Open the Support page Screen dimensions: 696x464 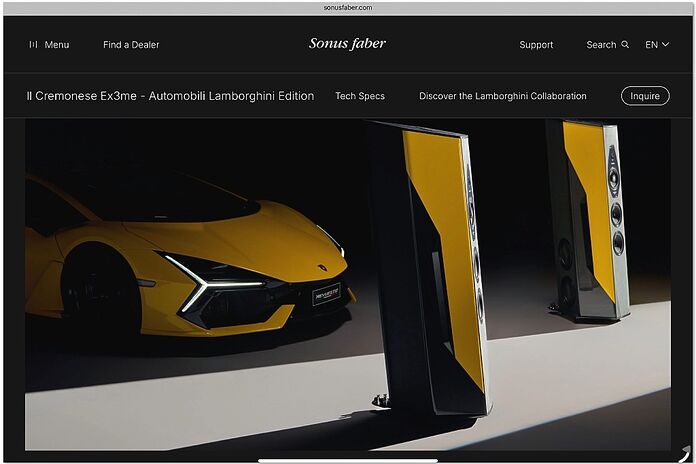coord(536,44)
